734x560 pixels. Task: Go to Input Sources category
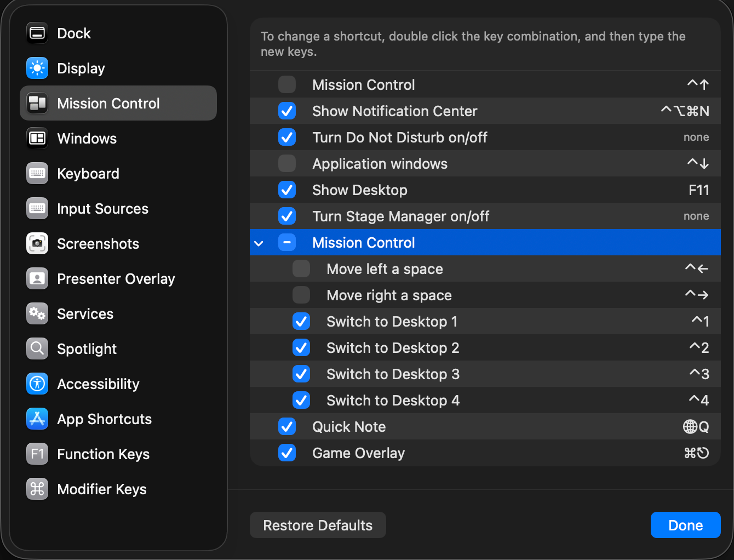point(118,209)
